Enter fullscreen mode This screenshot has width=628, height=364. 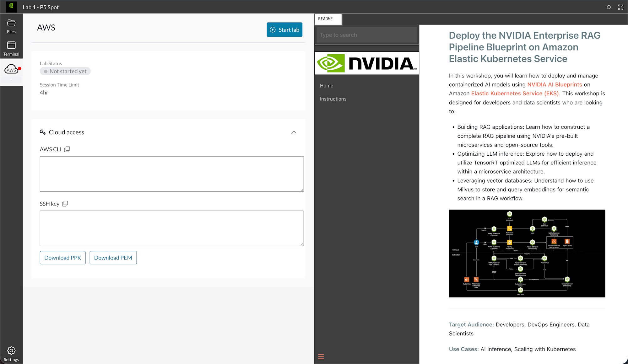click(621, 7)
